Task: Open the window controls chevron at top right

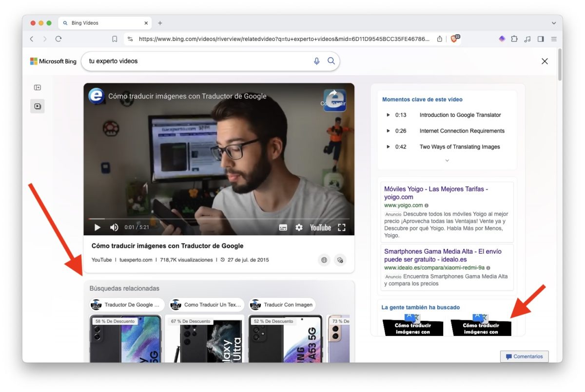Action: (x=554, y=22)
